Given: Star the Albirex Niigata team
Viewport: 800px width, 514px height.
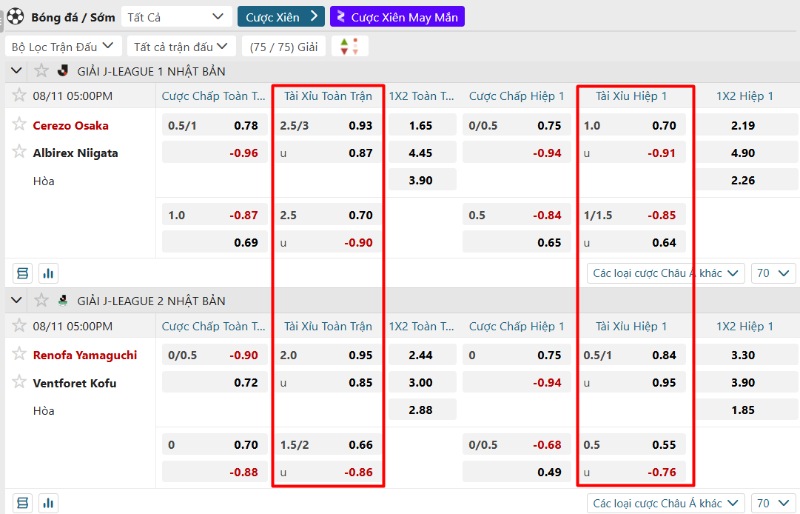Looking at the screenshot, I should click(18, 152).
